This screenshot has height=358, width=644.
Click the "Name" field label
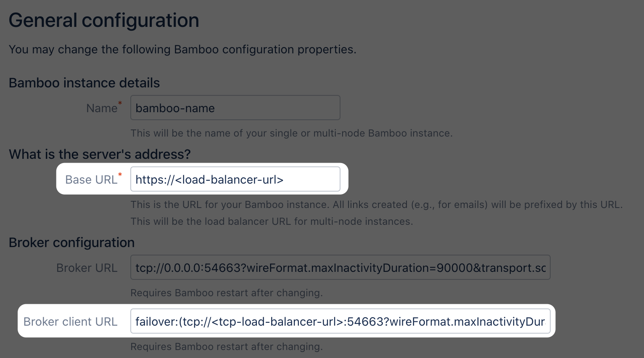(101, 108)
